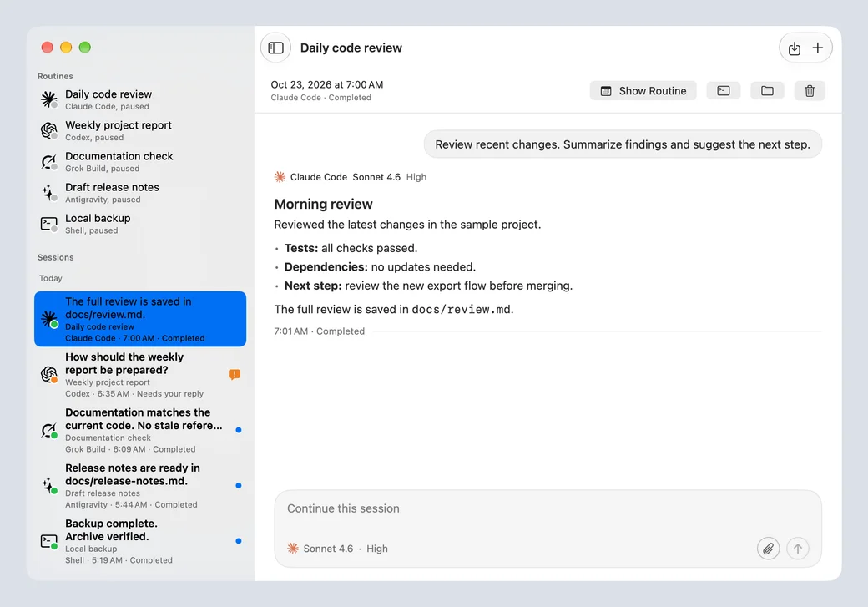Image resolution: width=868 pixels, height=607 pixels.
Task: Click the 'Today' group label
Action: (x=50, y=278)
